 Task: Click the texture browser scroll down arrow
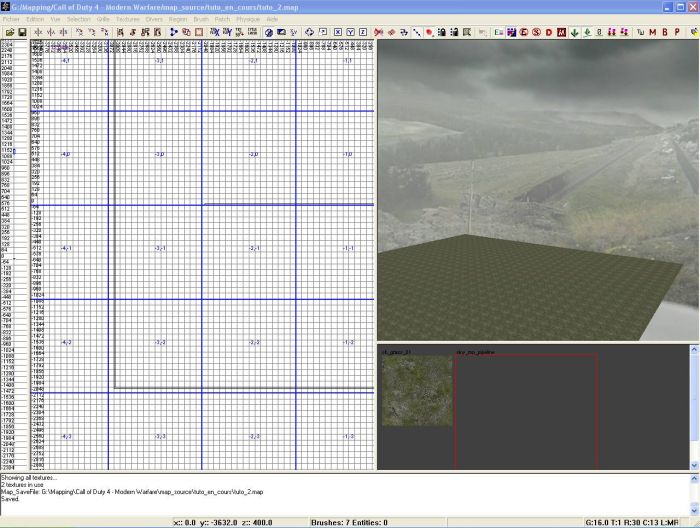694,465
